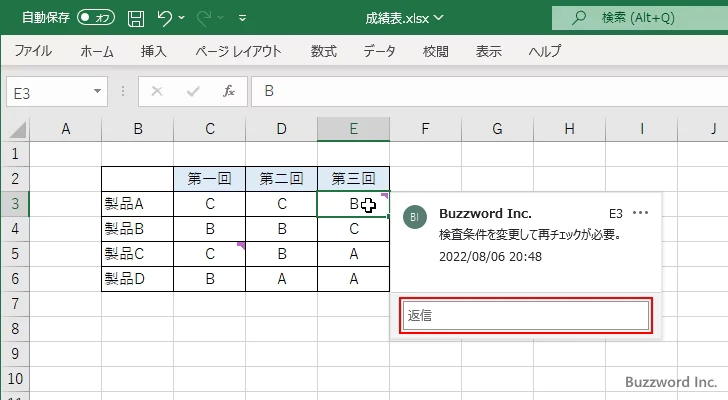Screen dimensions: 728x400
Task: Select cell E4 containing C
Action: click(353, 229)
